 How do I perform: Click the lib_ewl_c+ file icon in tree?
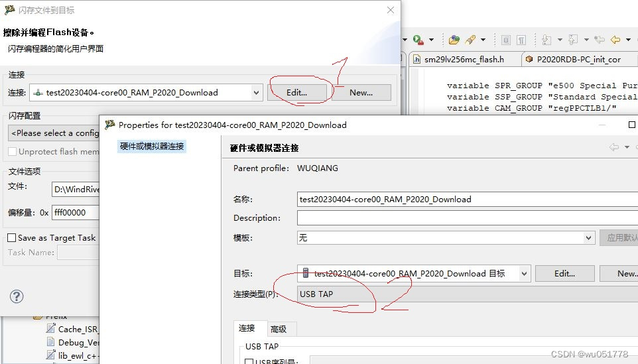click(51, 355)
